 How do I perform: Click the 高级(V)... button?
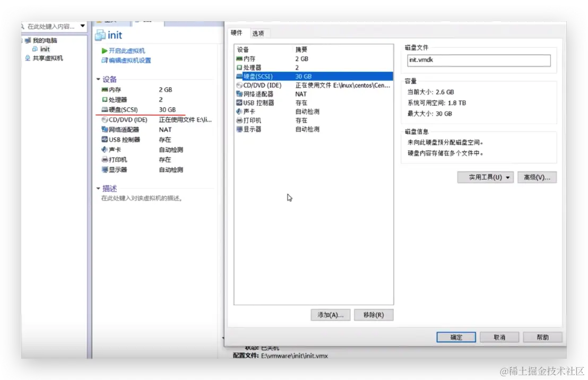537,177
